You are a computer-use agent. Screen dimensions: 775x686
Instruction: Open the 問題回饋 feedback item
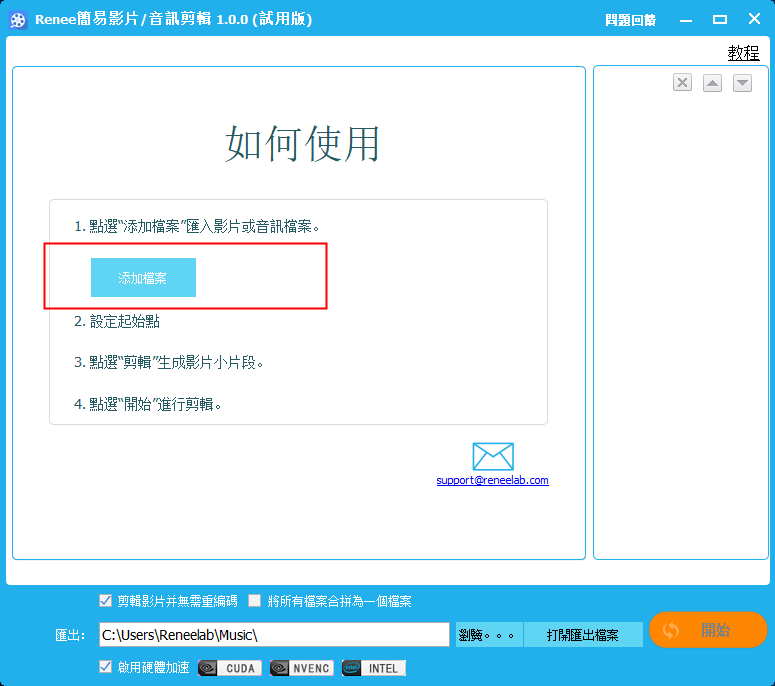(x=630, y=20)
